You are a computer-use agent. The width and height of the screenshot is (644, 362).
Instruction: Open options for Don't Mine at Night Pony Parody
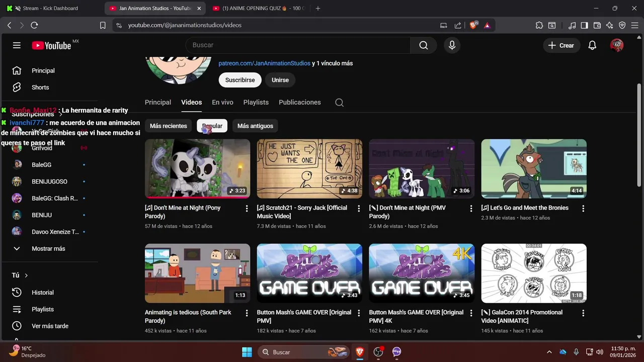point(247,208)
